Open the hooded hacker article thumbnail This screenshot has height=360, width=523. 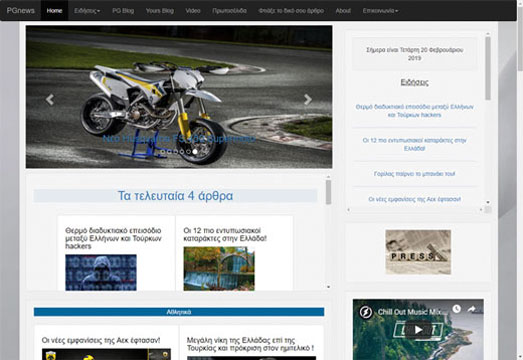101,272
